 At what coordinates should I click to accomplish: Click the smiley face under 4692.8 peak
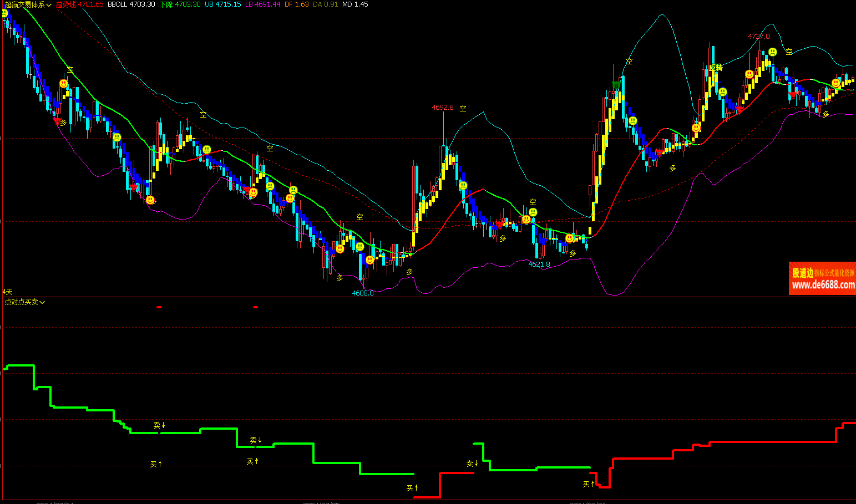pyautogui.click(x=463, y=186)
